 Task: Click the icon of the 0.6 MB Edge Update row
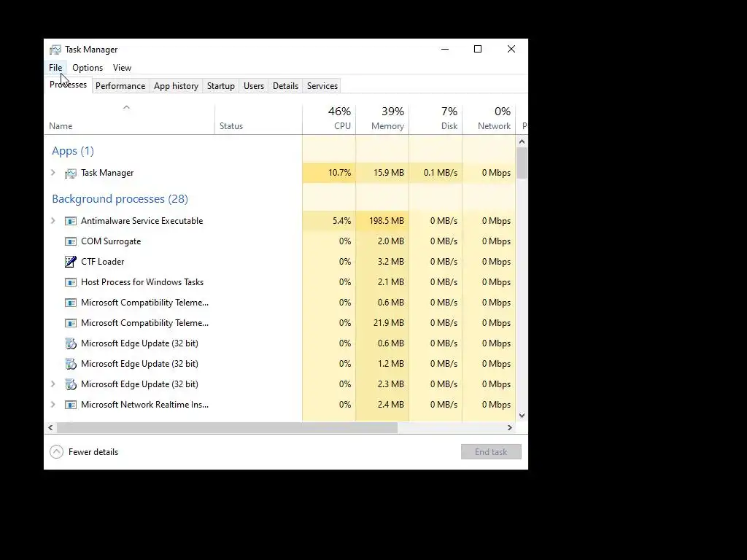(71, 343)
